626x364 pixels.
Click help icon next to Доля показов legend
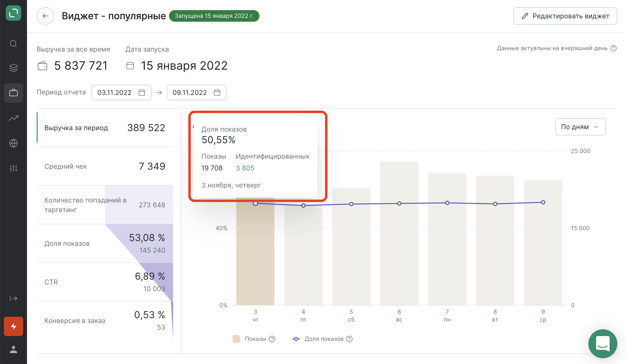click(x=349, y=339)
